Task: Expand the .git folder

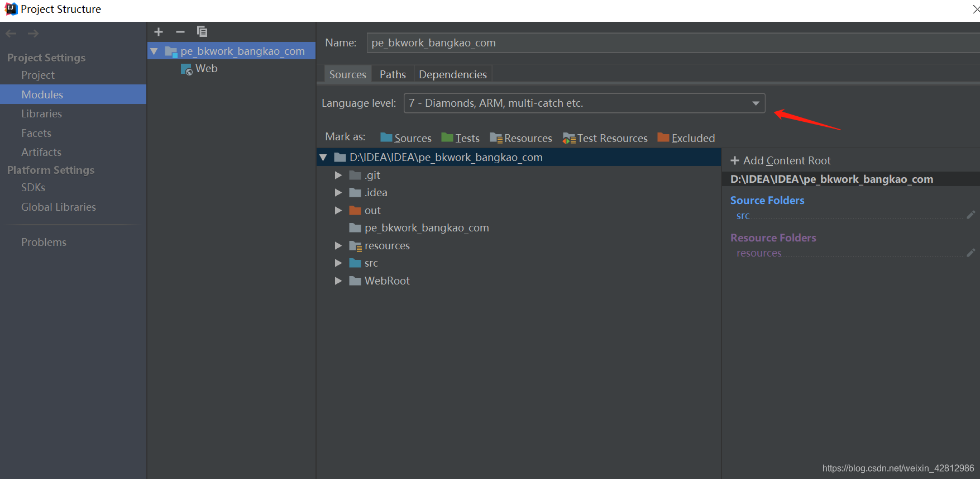Action: [x=338, y=176]
